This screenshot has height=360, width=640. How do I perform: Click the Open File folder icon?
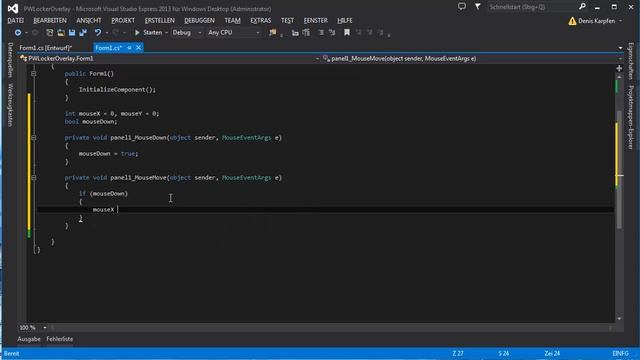61,33
